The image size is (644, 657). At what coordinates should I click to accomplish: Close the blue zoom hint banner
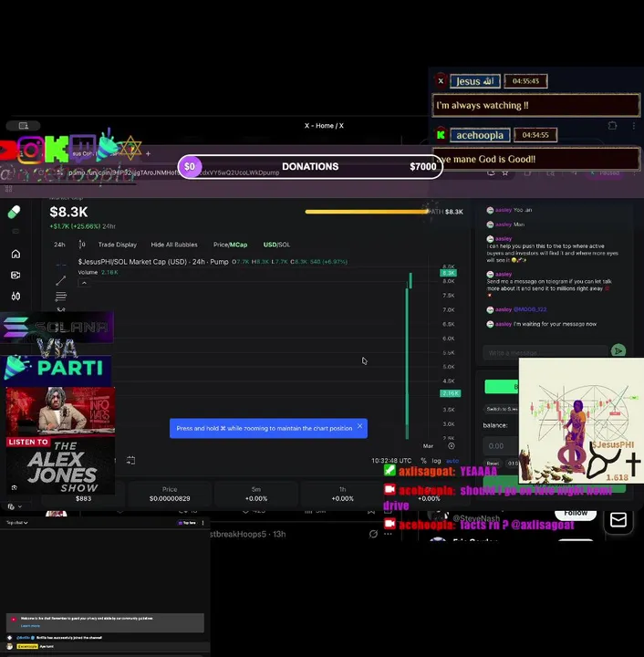tap(359, 426)
